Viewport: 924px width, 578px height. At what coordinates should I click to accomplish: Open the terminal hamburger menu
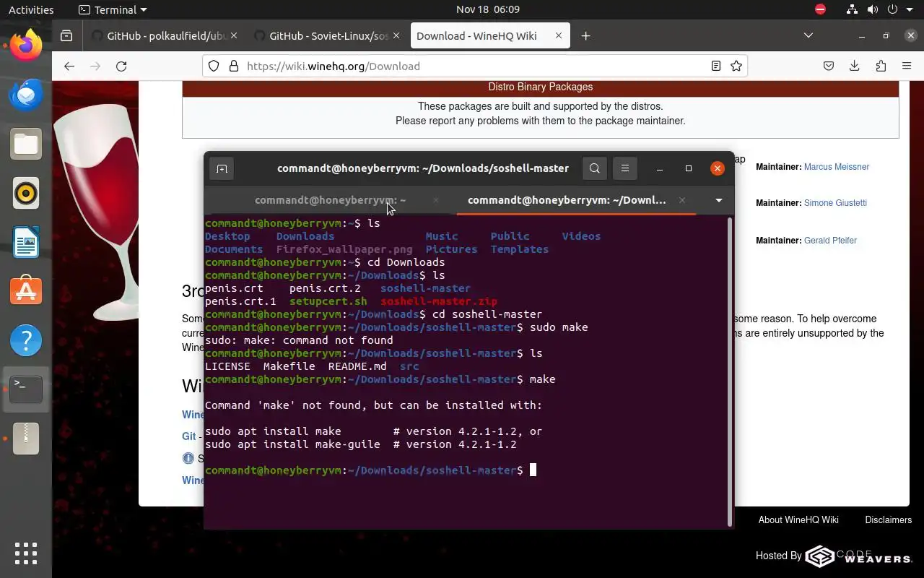coord(625,168)
